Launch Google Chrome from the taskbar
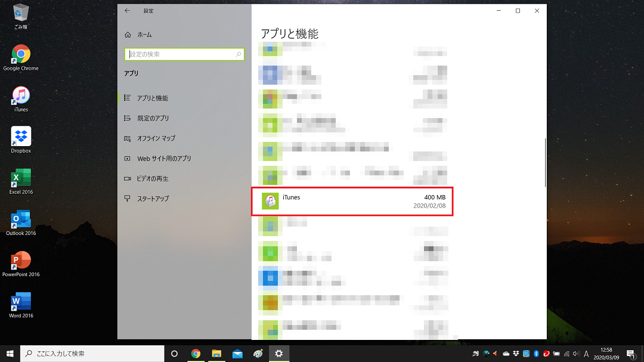Viewport: 644px width, 362px height. coord(196,354)
